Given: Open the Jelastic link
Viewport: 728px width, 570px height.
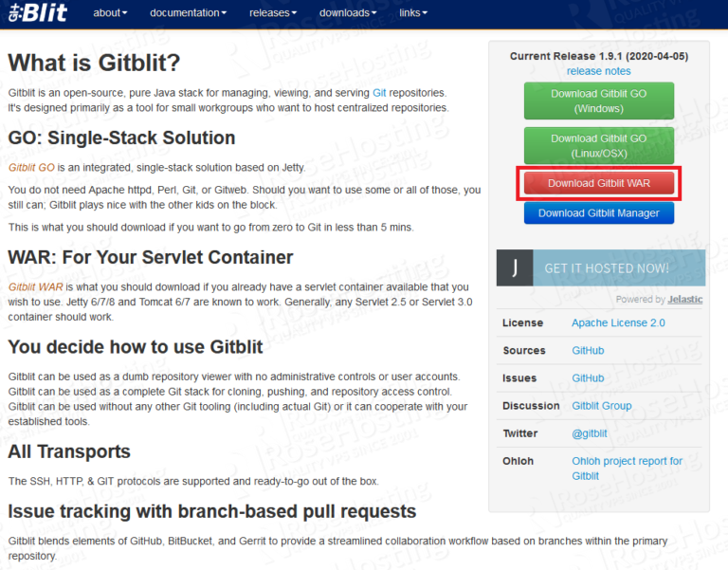Looking at the screenshot, I should [x=684, y=299].
